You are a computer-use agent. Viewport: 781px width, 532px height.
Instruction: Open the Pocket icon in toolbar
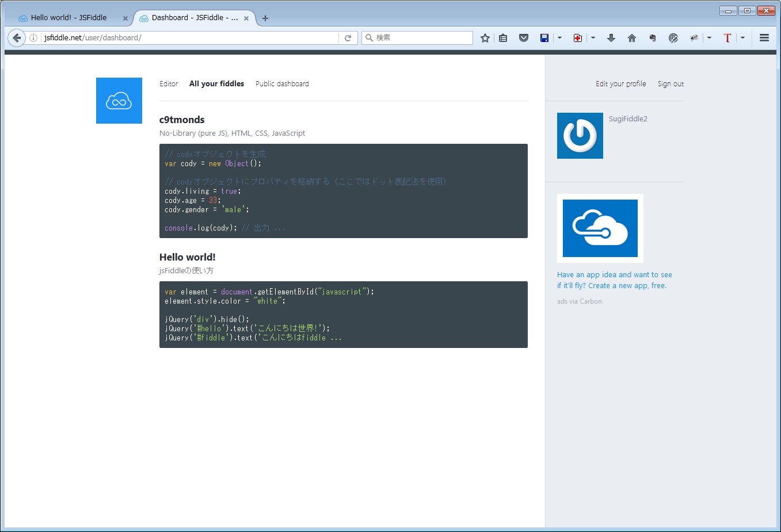pos(523,38)
